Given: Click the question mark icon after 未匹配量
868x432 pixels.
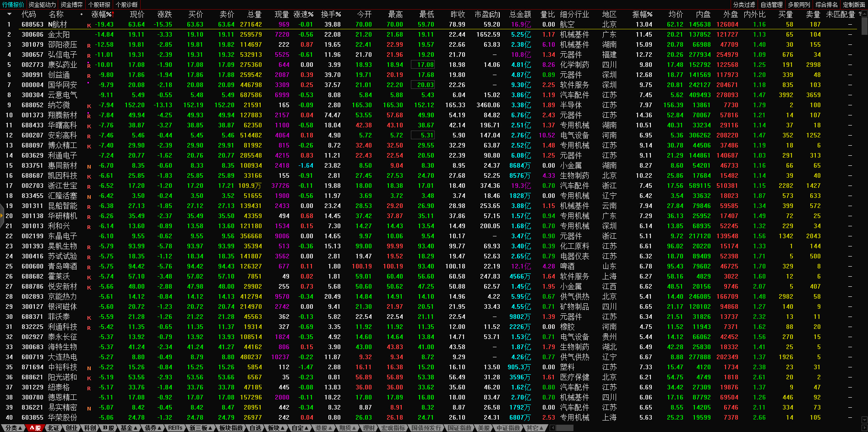Looking at the screenshot, I should (x=860, y=14).
